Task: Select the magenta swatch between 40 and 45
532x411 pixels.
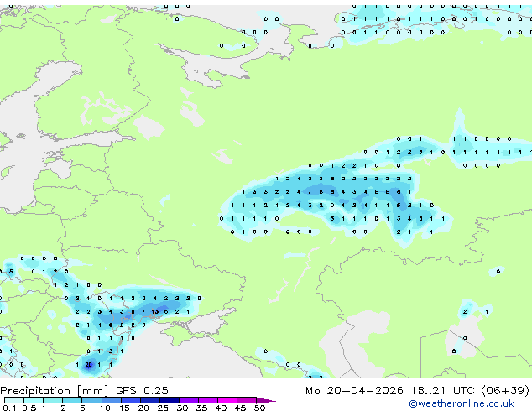Action: tap(227, 400)
